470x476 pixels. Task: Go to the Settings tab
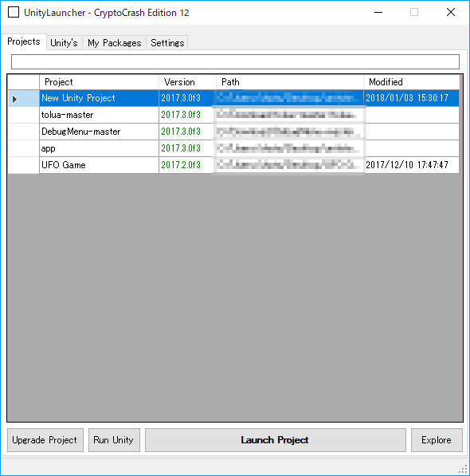tap(167, 43)
